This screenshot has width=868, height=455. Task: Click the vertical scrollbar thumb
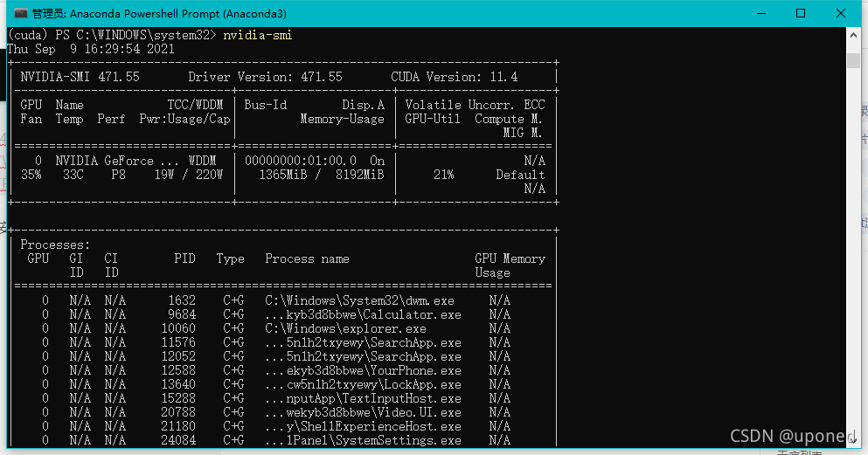(853, 60)
